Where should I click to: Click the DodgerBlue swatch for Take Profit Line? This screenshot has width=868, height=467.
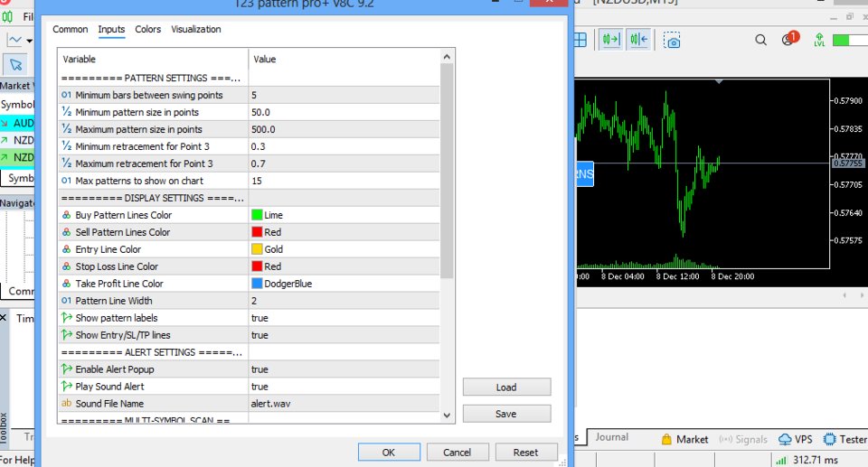257,284
